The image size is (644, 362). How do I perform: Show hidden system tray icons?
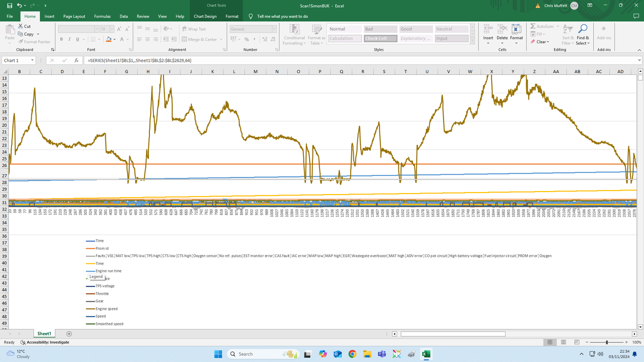tap(582, 354)
